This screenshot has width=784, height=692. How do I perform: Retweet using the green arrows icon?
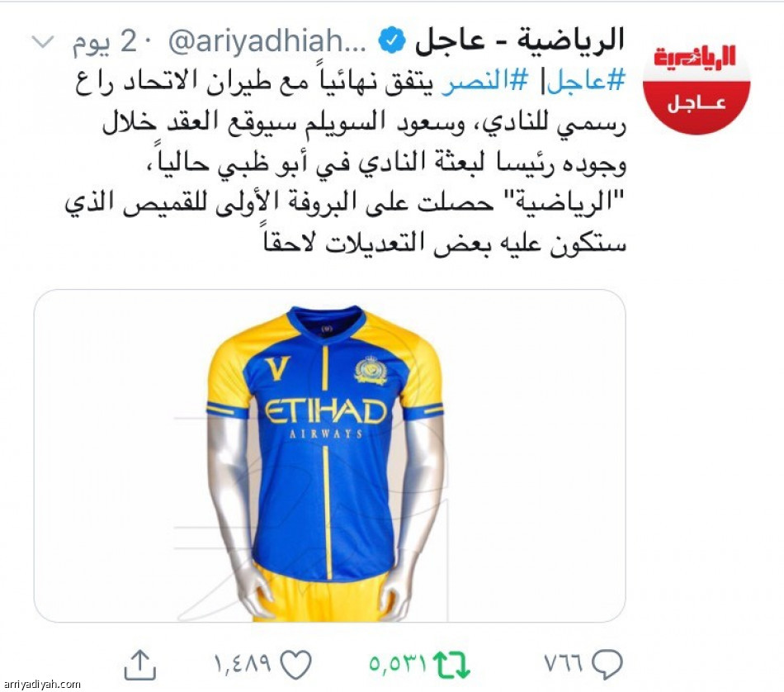[x=451, y=665]
